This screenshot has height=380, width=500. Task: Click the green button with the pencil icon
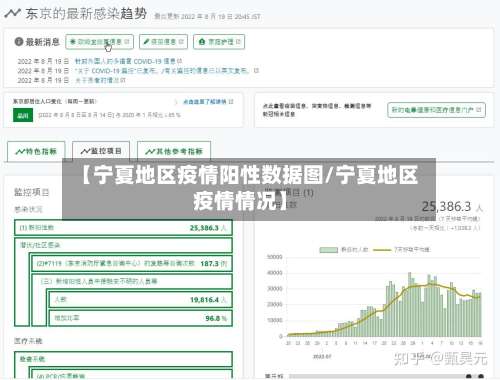pos(163,42)
